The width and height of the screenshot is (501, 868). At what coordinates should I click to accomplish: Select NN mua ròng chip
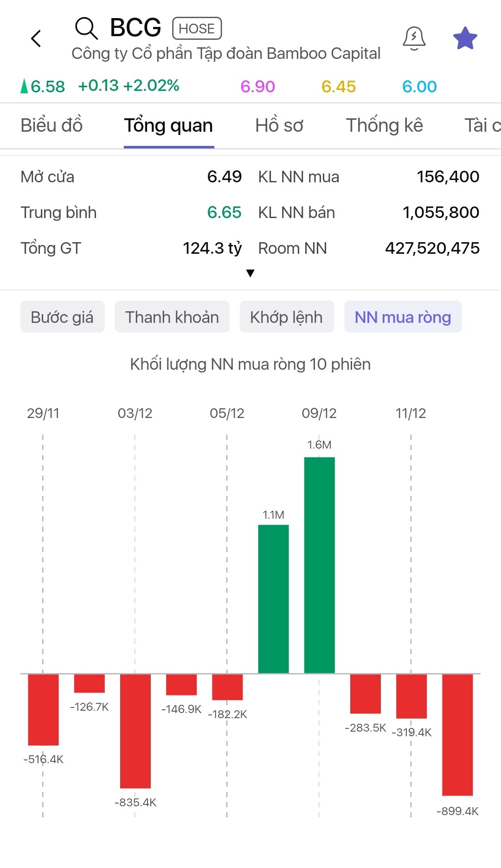click(403, 317)
